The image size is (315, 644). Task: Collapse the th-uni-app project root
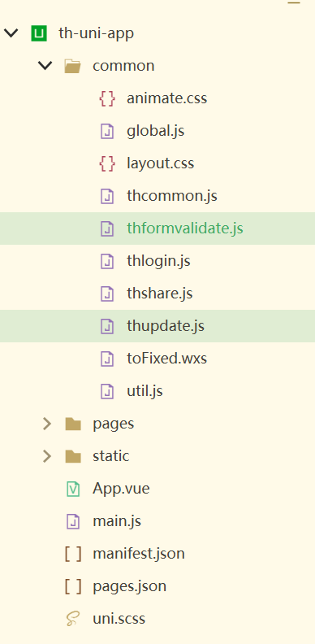[x=11, y=33]
